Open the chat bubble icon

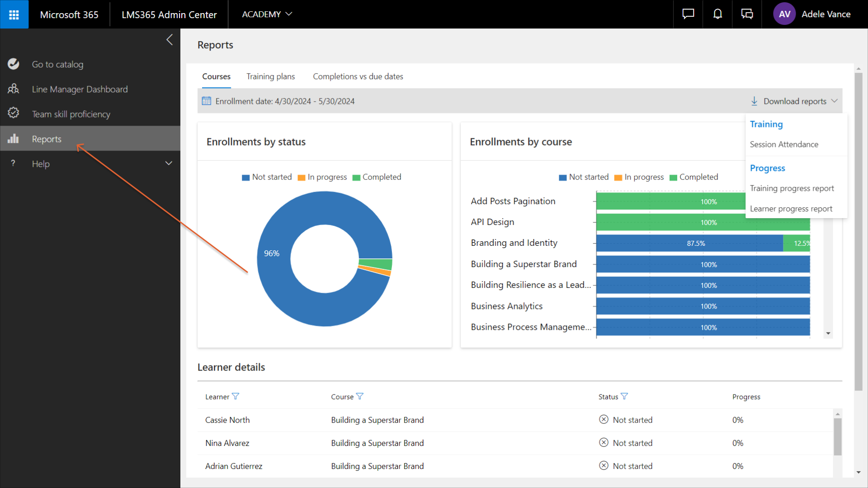pos(688,14)
